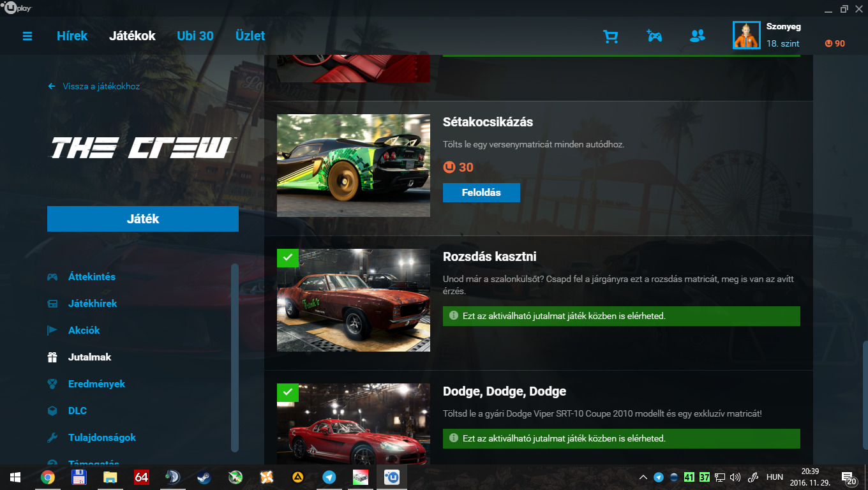
Task: Open Telegram from the taskbar
Action: (x=329, y=477)
